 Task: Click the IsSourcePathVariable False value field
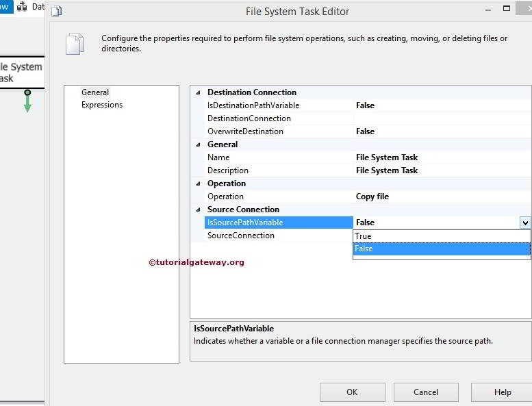436,223
